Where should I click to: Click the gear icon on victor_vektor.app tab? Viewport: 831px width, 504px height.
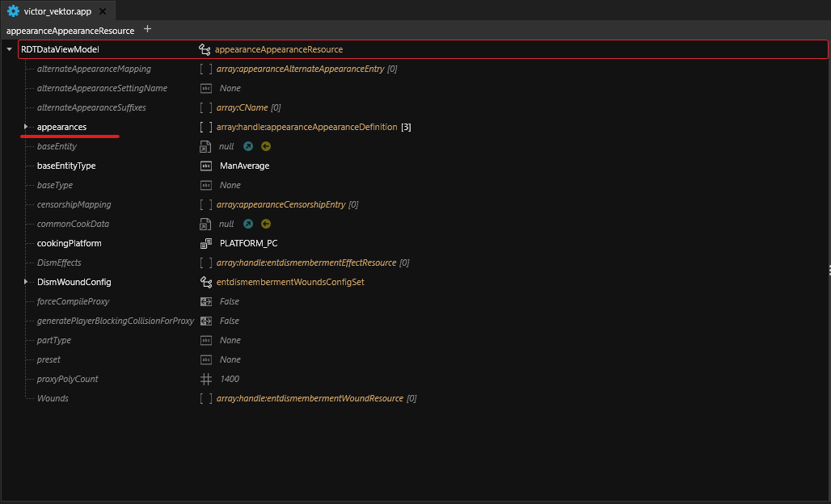(x=14, y=11)
